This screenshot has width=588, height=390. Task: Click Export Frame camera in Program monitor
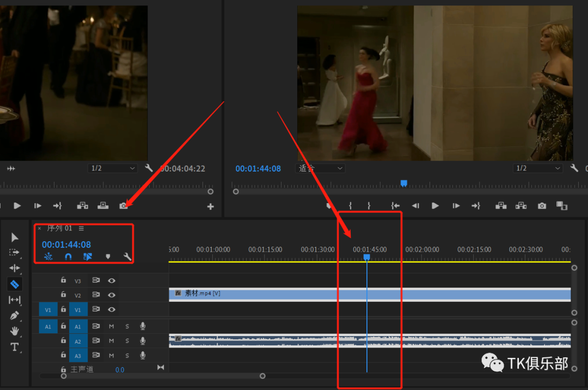click(542, 206)
